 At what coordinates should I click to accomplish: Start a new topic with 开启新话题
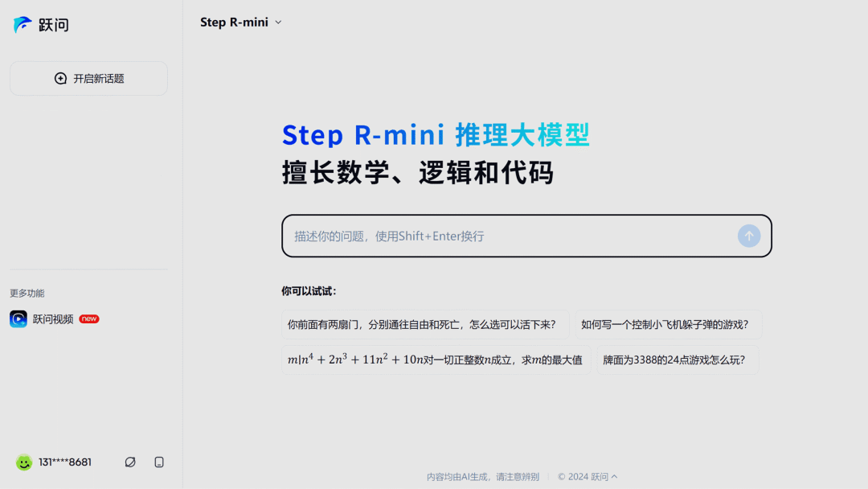pos(88,79)
